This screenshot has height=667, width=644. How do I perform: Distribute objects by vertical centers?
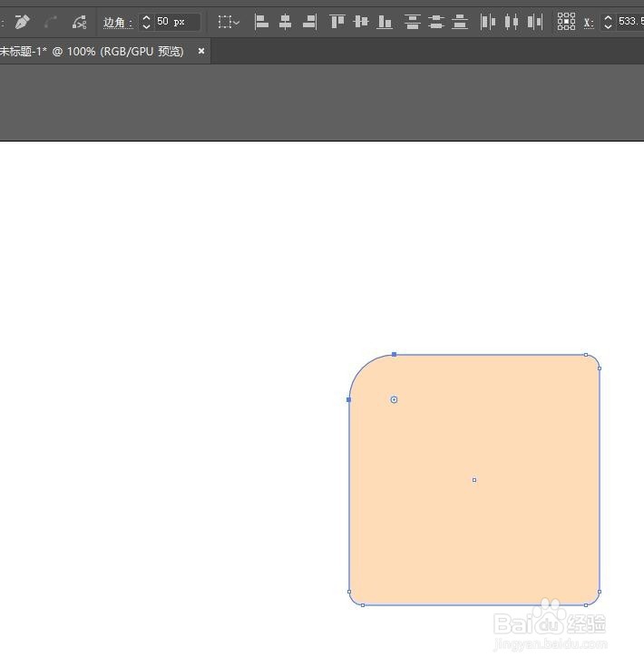pos(436,22)
